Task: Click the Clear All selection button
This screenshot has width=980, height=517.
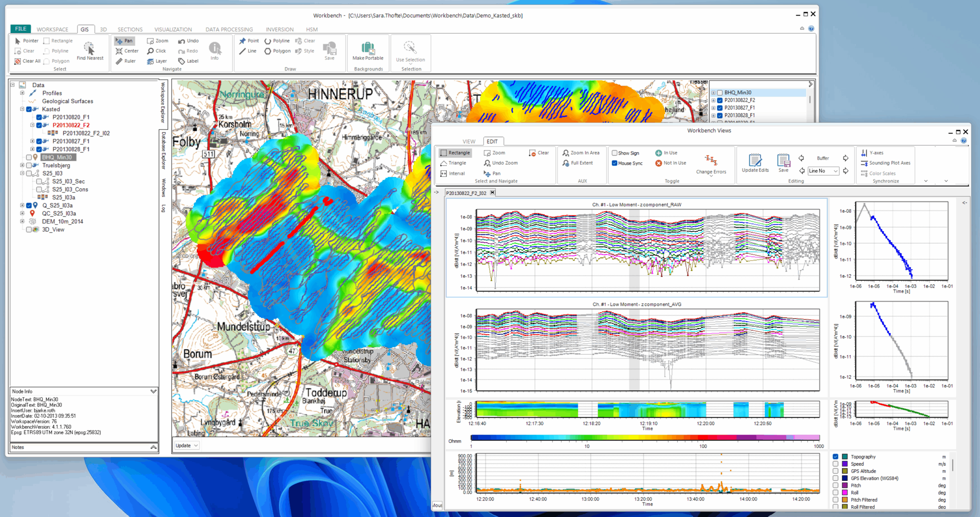Action: (x=28, y=61)
